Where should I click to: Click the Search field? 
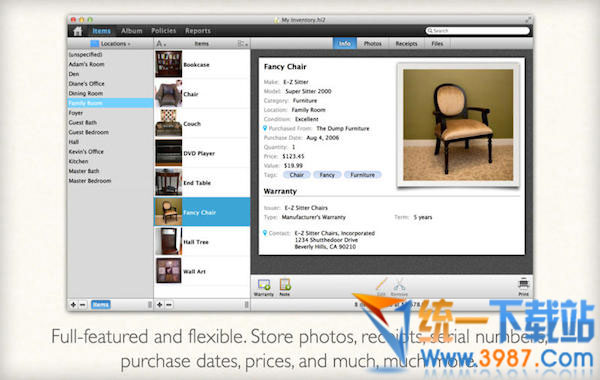point(478,31)
